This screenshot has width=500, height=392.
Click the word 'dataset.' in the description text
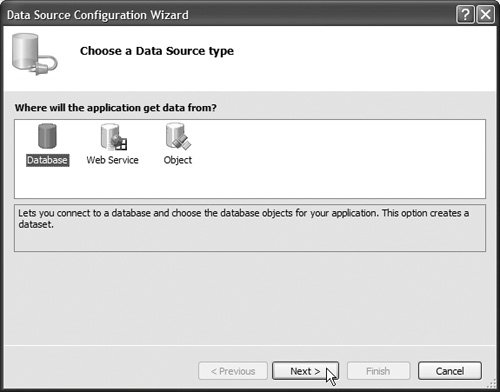point(36,224)
